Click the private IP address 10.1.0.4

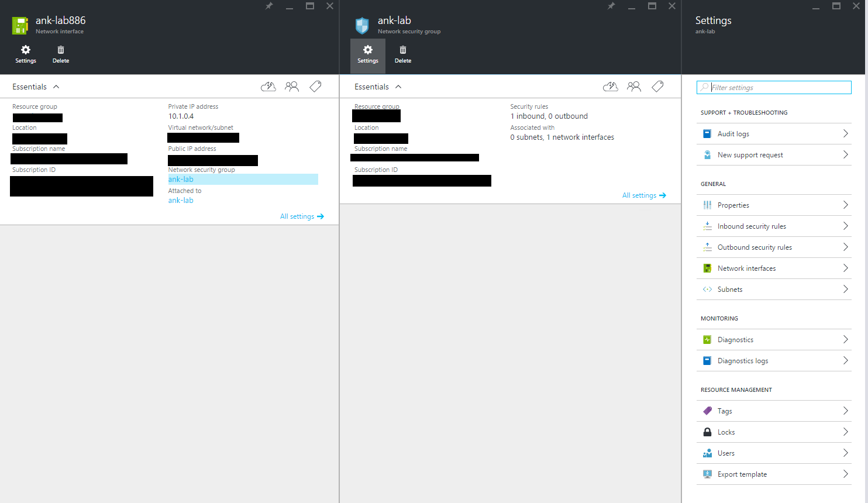[181, 116]
